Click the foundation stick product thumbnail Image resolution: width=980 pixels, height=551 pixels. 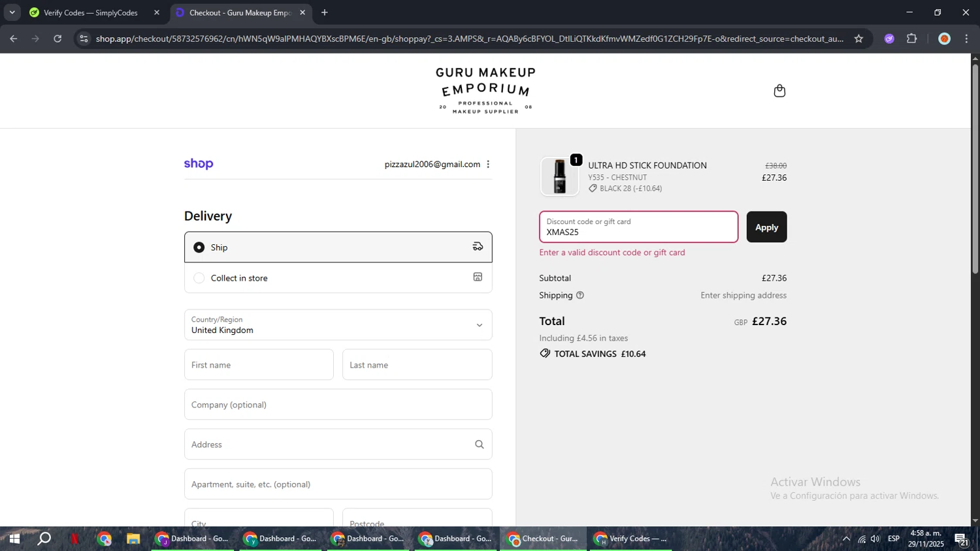click(x=559, y=176)
